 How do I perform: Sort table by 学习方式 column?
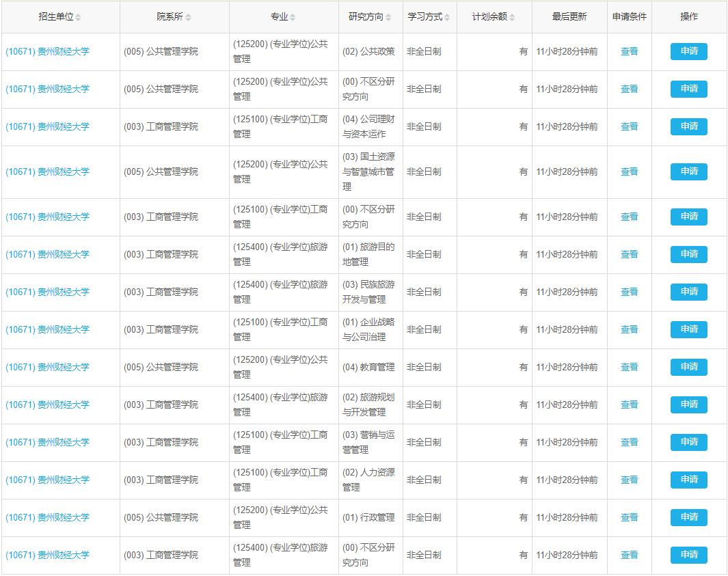(x=446, y=17)
